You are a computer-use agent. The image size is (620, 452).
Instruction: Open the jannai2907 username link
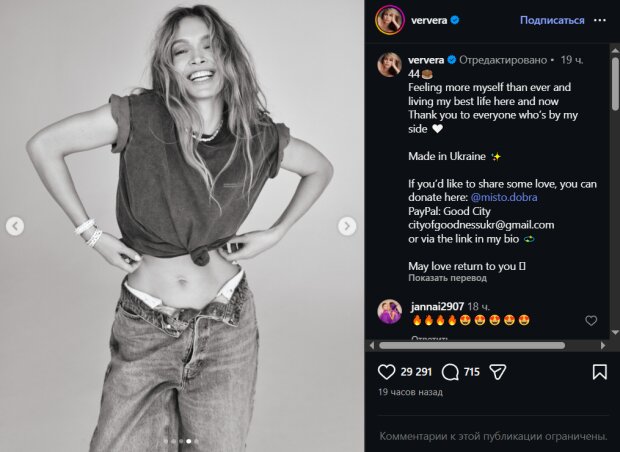click(435, 304)
